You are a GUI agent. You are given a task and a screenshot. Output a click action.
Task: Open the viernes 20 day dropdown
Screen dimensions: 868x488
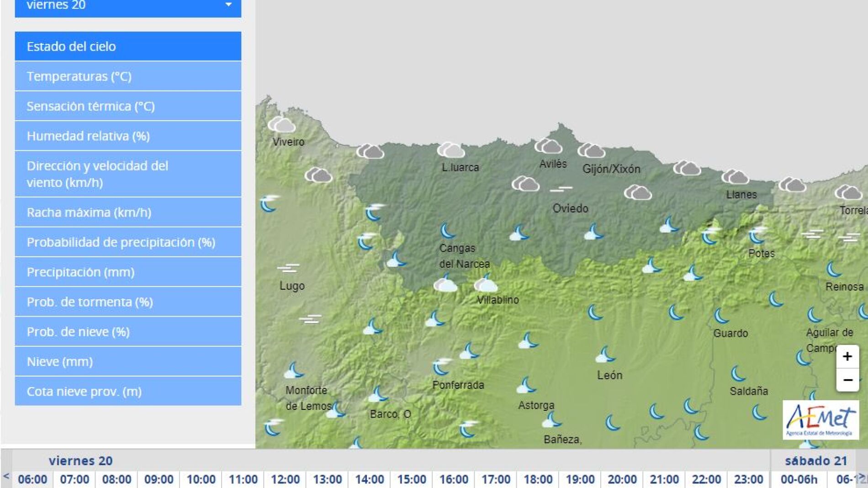coord(128,6)
